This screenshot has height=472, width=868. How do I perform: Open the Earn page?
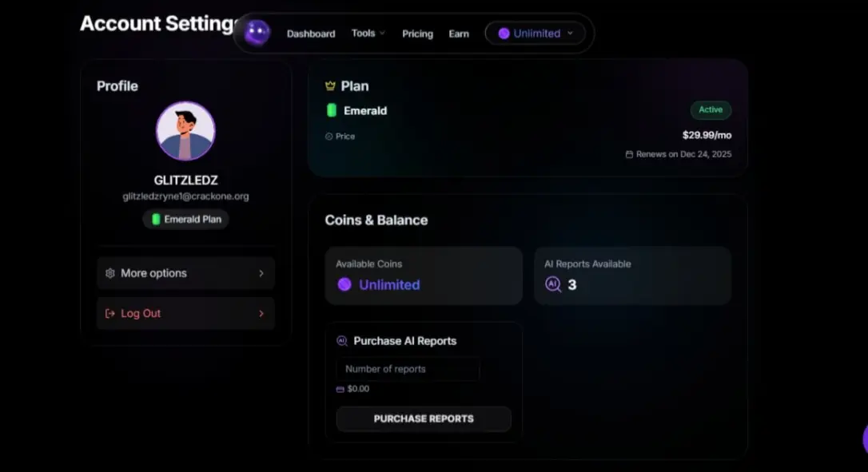click(x=459, y=34)
